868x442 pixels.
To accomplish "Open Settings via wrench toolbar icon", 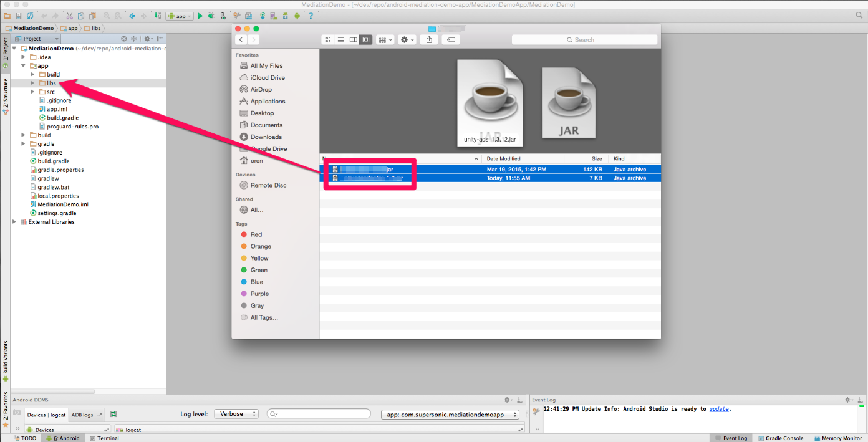I will pyautogui.click(x=237, y=16).
